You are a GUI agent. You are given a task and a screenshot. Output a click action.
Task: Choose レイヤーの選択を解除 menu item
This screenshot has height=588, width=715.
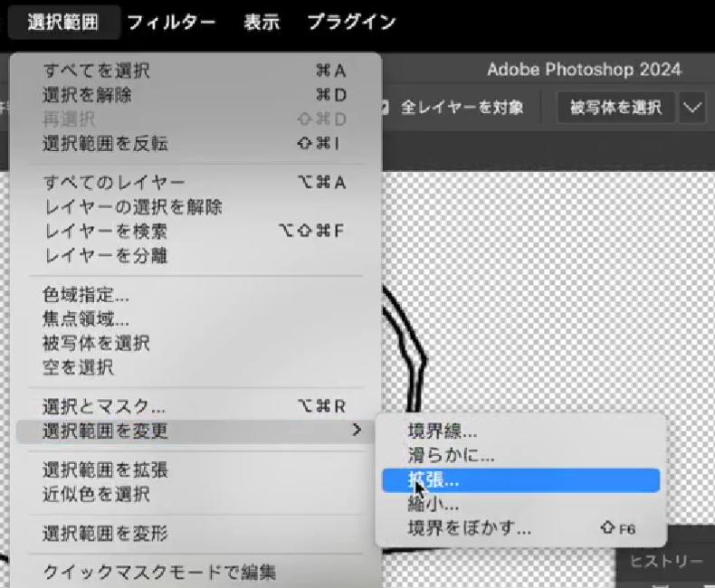click(x=196, y=207)
